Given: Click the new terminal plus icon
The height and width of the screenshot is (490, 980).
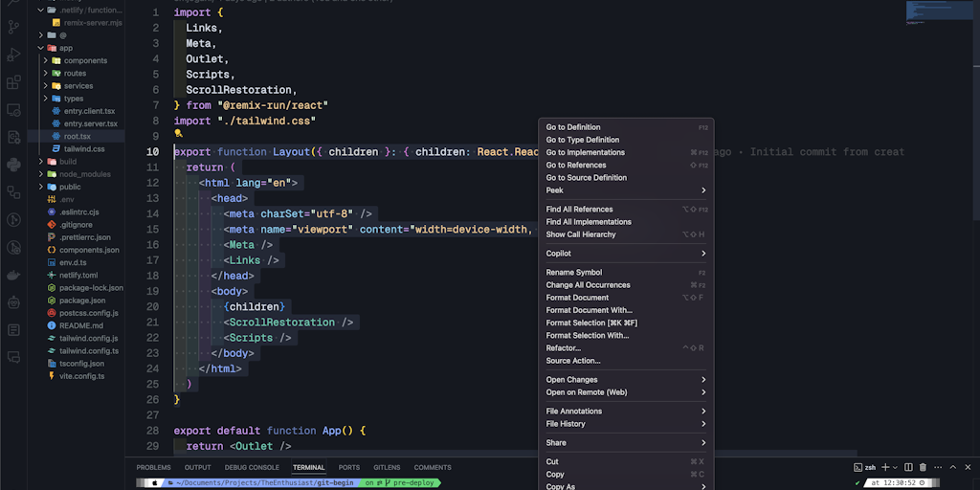Looking at the screenshot, I should pyautogui.click(x=885, y=467).
